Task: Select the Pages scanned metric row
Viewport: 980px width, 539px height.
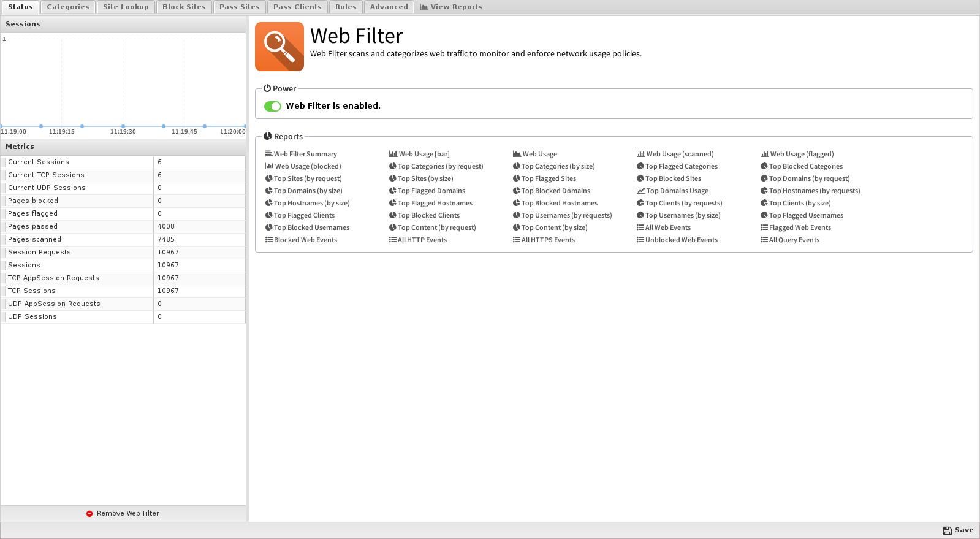Action: 123,239
